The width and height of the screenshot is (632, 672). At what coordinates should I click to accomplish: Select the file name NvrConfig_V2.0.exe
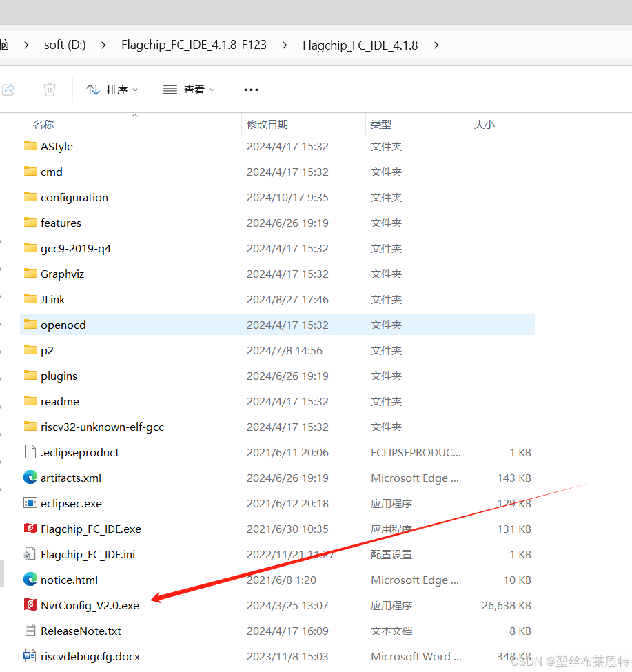pos(90,606)
